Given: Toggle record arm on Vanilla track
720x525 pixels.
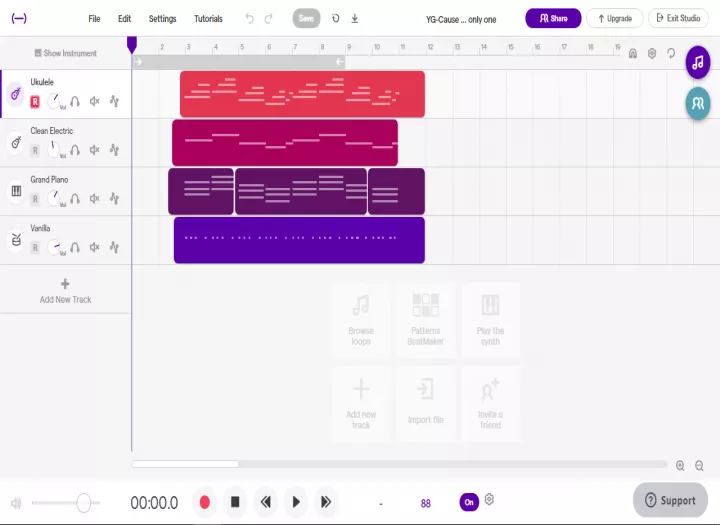Looking at the screenshot, I should coord(35,248).
